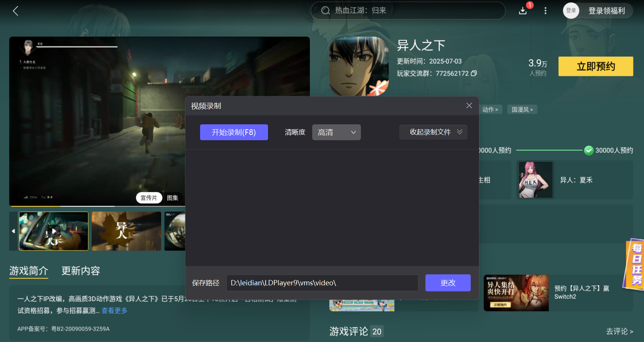The width and height of the screenshot is (644, 342).
Task: Start recording with 开始录制(F8)
Action: click(x=234, y=132)
